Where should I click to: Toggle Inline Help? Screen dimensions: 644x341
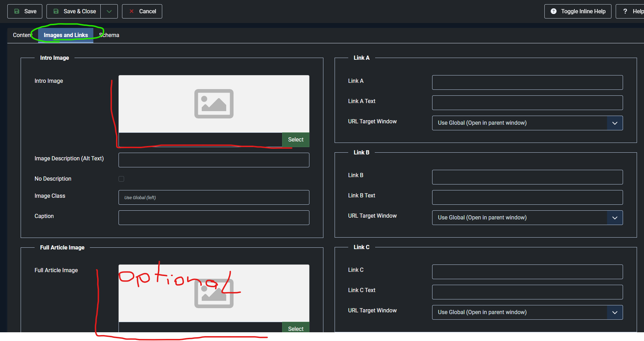(x=578, y=12)
